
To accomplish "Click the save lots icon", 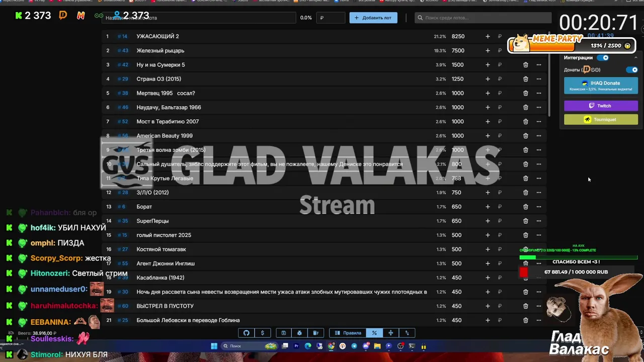I will click(x=283, y=333).
